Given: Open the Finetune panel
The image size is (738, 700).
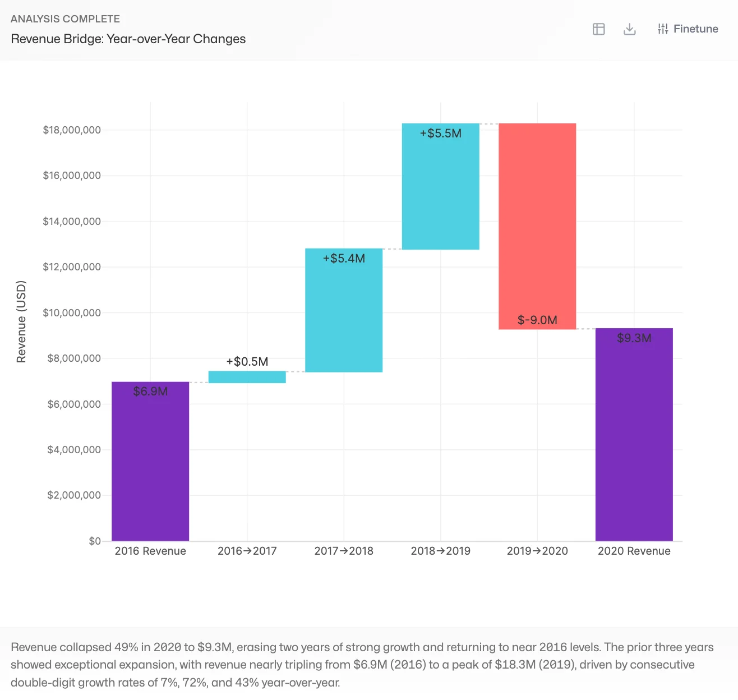Looking at the screenshot, I should 695,29.
